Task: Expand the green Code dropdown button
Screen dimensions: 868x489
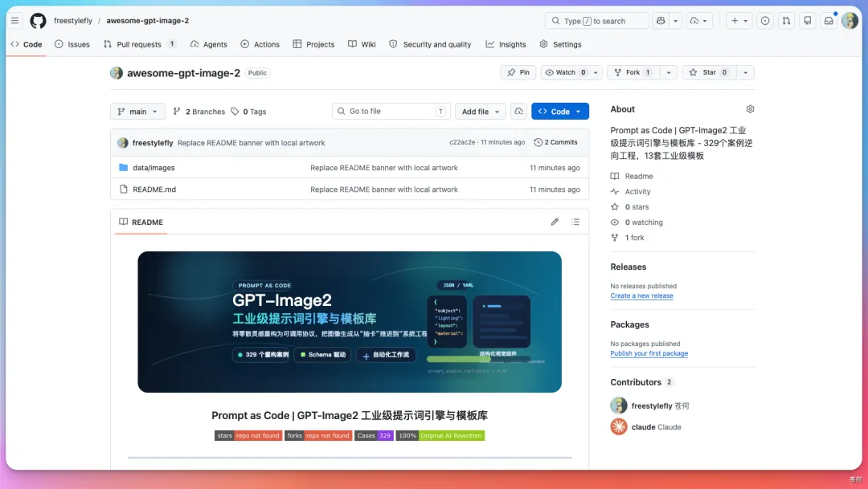Action: 559,112
